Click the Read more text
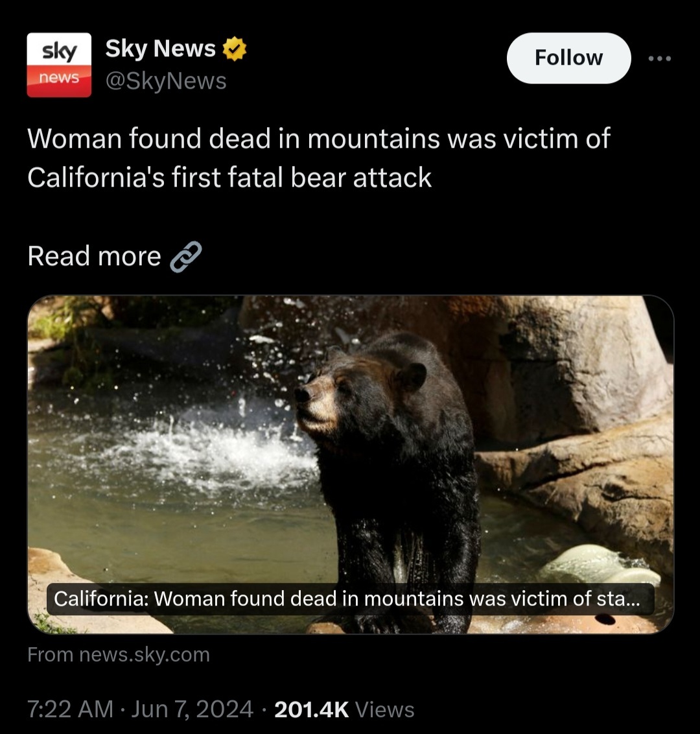The height and width of the screenshot is (734, 700). [x=94, y=257]
